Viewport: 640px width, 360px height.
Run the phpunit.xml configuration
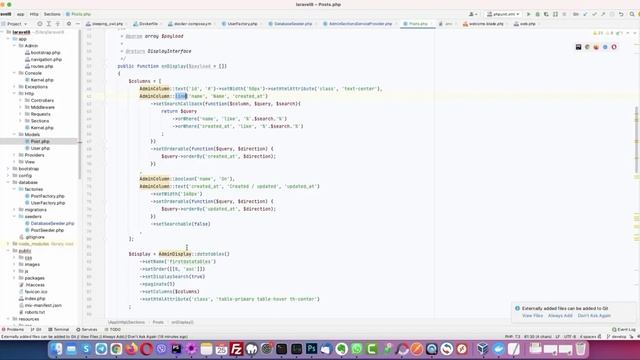tap(528, 14)
